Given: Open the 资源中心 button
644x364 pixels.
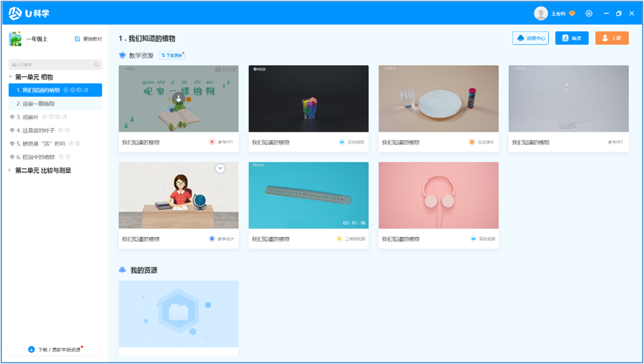Looking at the screenshot, I should tap(531, 38).
